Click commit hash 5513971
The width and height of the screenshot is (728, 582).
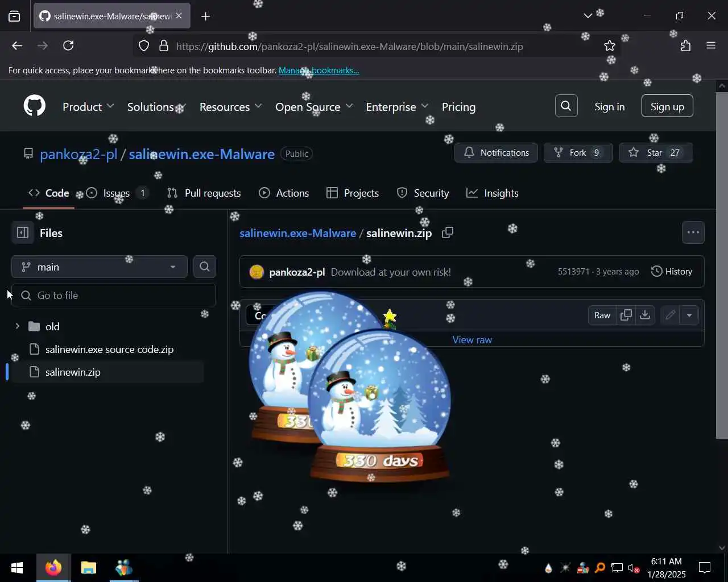coord(573,272)
